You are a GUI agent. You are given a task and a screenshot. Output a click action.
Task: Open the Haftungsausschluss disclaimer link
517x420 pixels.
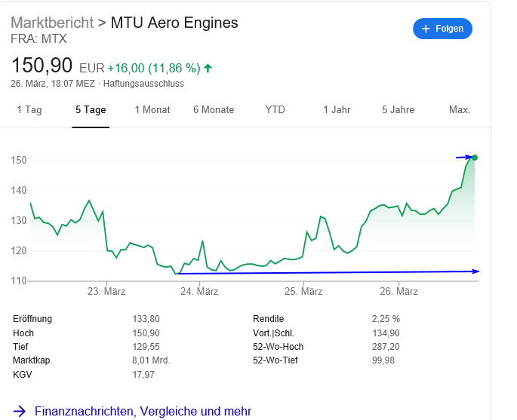(x=143, y=84)
